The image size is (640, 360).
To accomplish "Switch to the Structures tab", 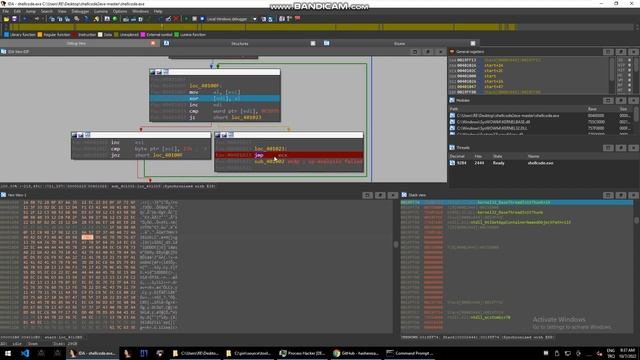I will [x=240, y=43].
